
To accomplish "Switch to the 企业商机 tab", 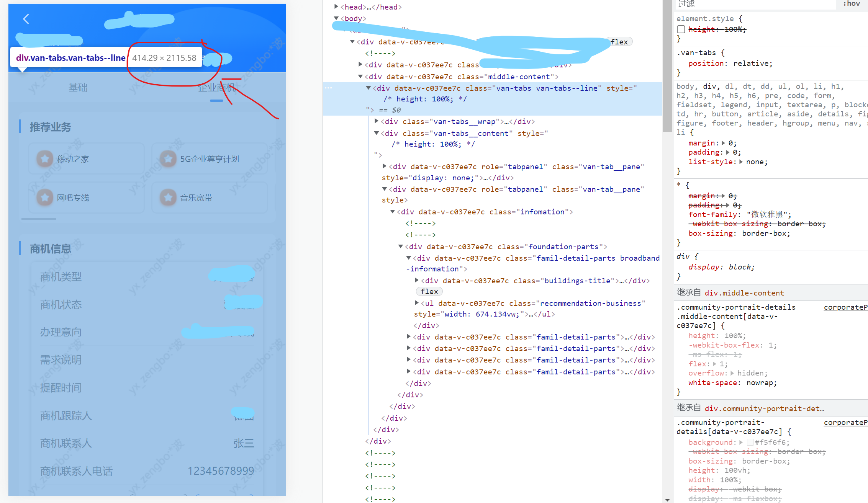I will pos(216,88).
